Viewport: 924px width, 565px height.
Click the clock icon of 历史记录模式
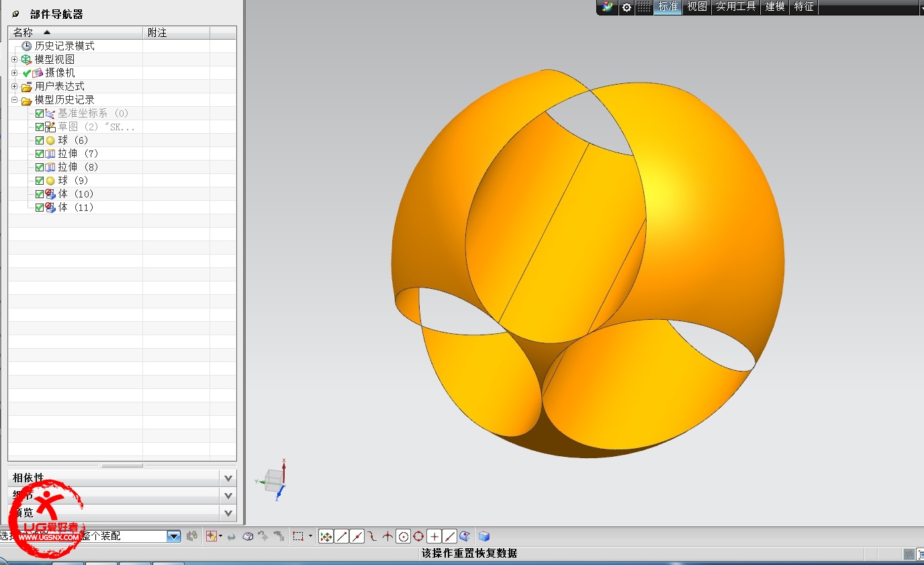(27, 46)
